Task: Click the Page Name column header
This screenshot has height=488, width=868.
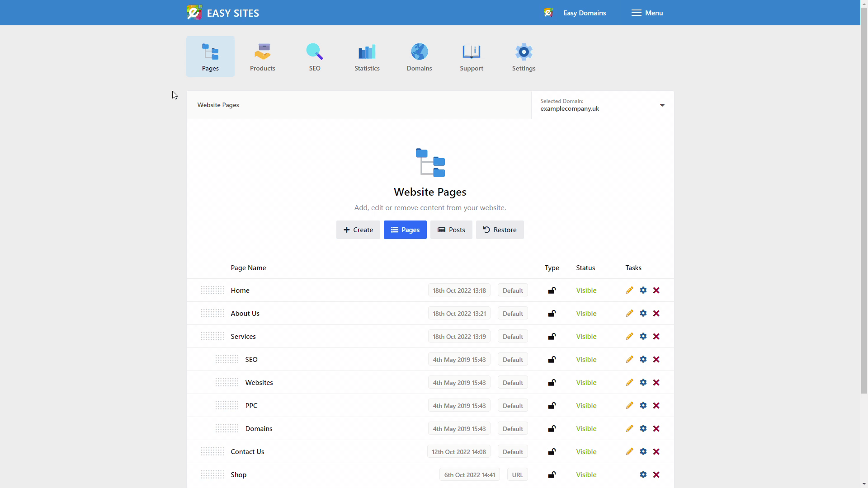Action: 248,267
